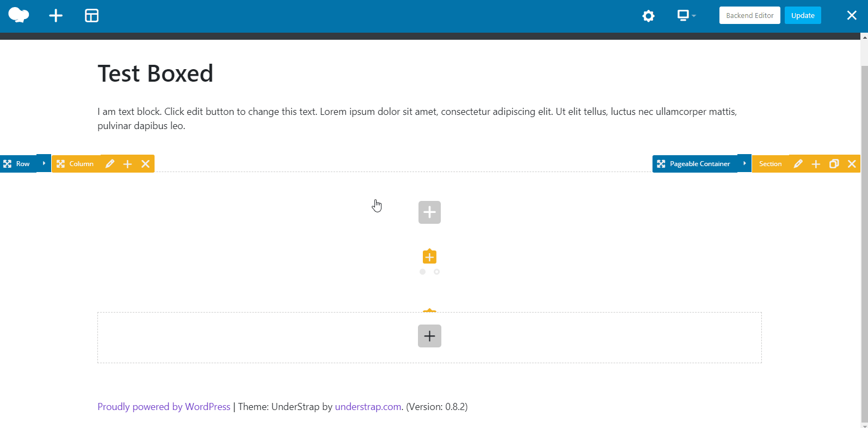868x428 pixels.
Task: Click the orange add slide plus icon
Action: click(429, 256)
